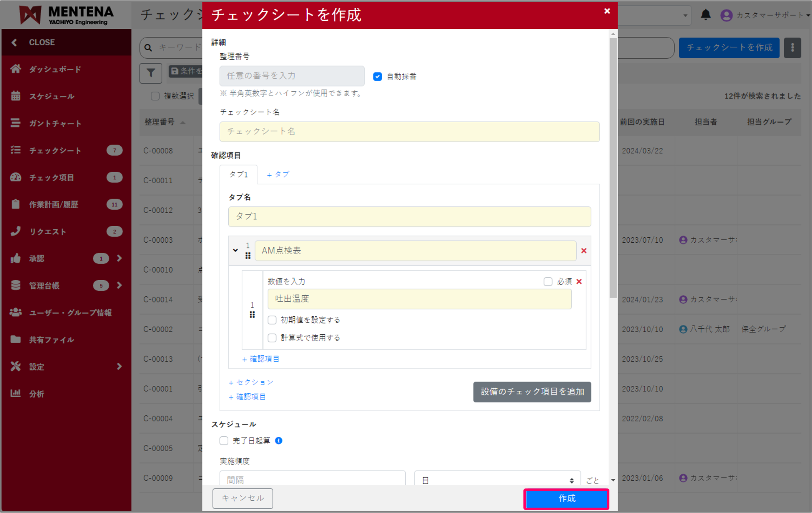This screenshot has height=513, width=812.
Task: Uncheck the 自動採番 checkbox
Action: [377, 76]
